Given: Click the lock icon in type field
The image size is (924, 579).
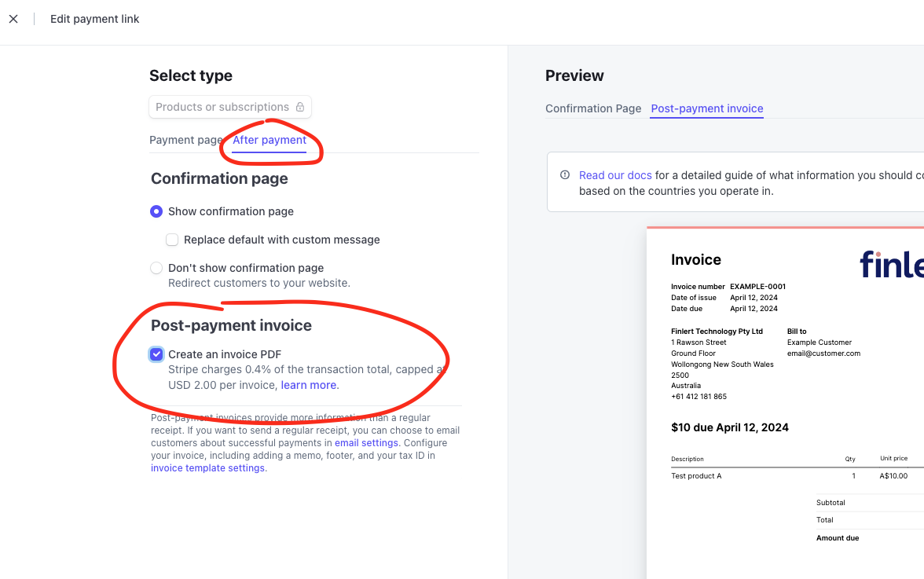Looking at the screenshot, I should click(x=299, y=107).
